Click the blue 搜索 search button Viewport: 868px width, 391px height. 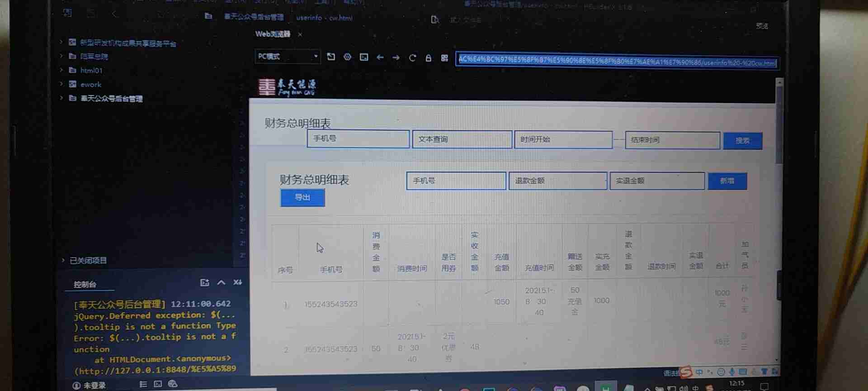coord(742,141)
